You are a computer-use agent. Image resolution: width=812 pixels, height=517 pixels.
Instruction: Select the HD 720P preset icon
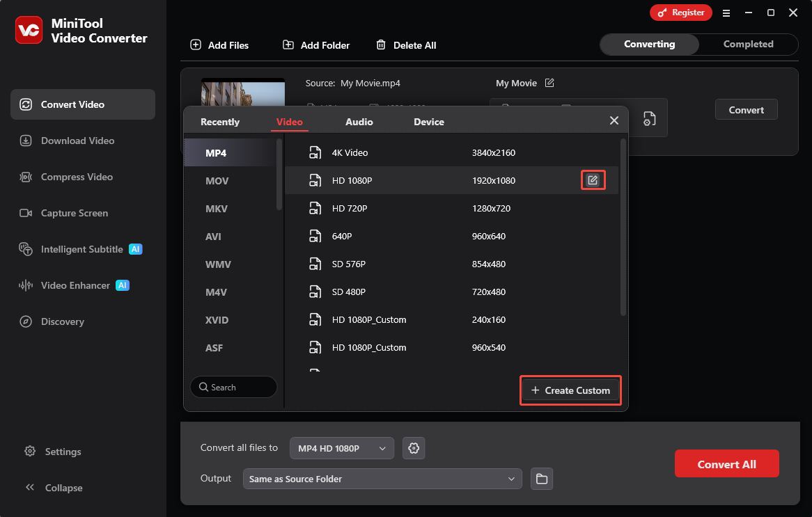pos(315,209)
